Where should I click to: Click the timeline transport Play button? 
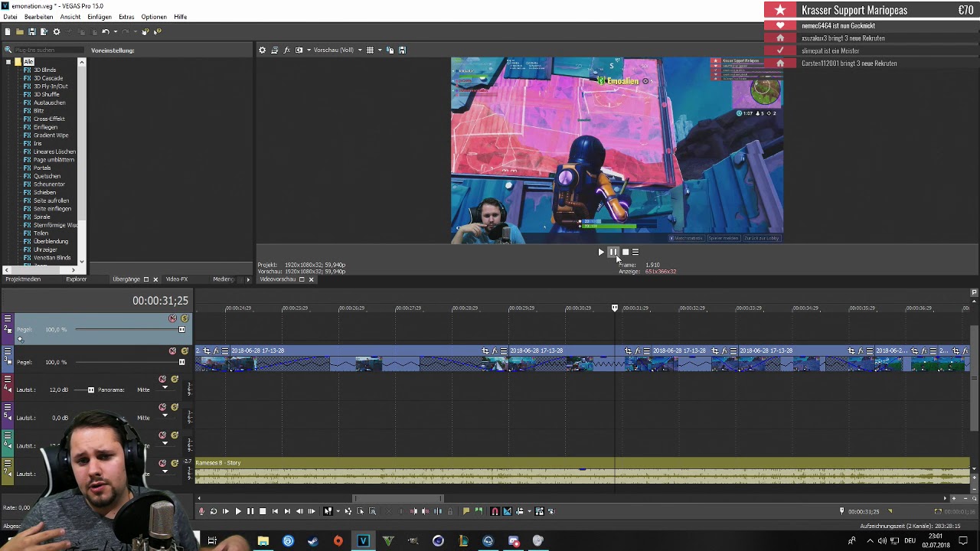pyautogui.click(x=238, y=511)
